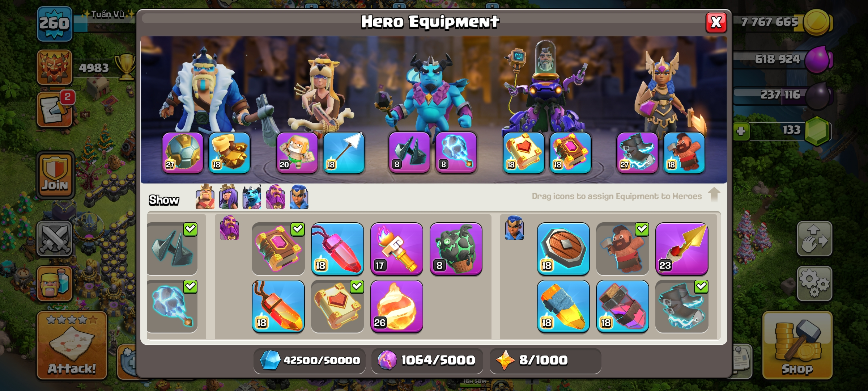Filter equipment by Archer Queen portrait

(228, 197)
